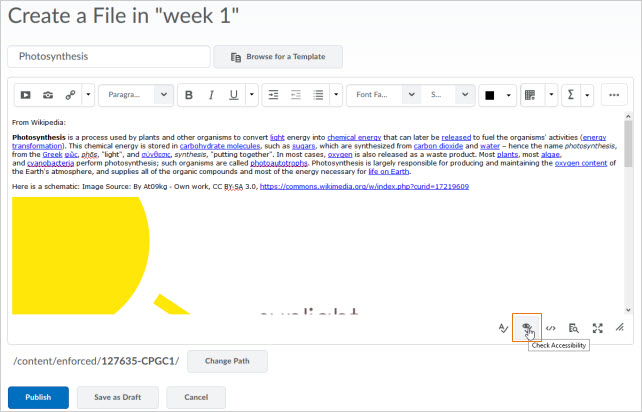Screen dimensions: 642x412
Task: Click the Insert Stuff media icon
Action: 27,95
